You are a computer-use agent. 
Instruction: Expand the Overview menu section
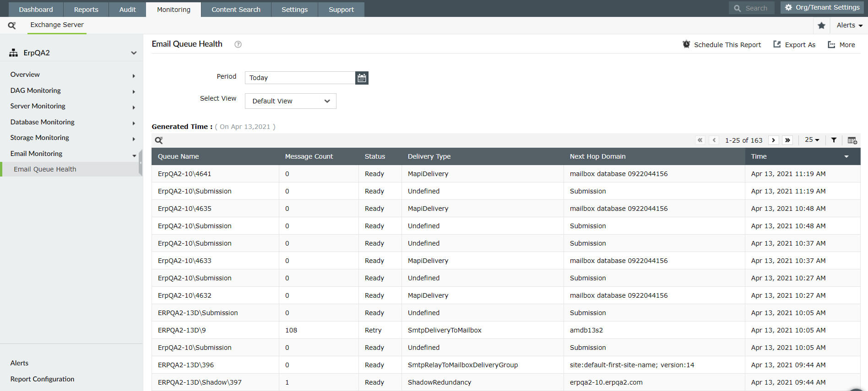click(134, 76)
